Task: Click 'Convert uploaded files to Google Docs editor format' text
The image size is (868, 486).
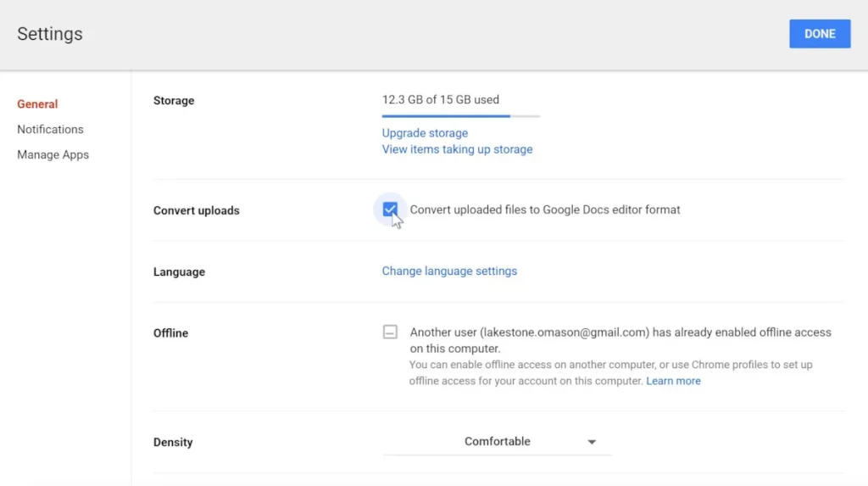Action: (x=545, y=209)
